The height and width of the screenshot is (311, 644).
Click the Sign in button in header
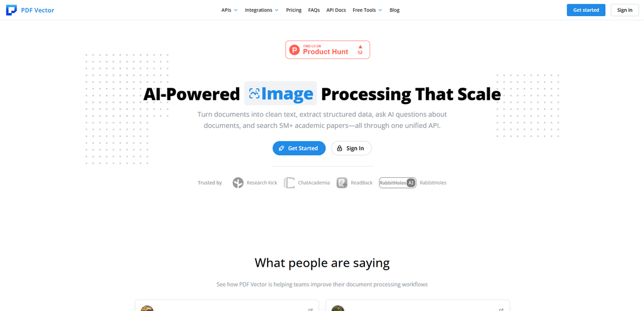(625, 10)
